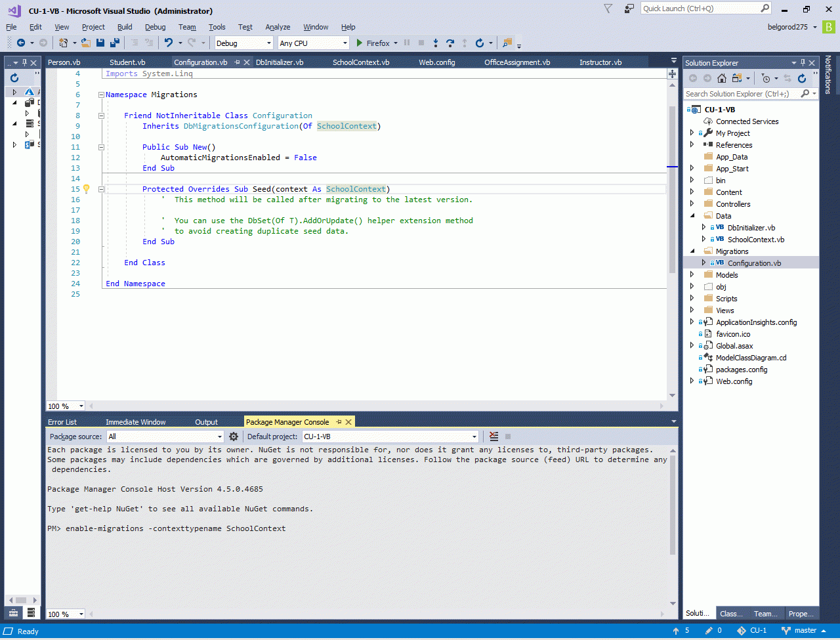Click the split editor icon above scrollbar
This screenshot has width=840, height=640.
[x=672, y=74]
